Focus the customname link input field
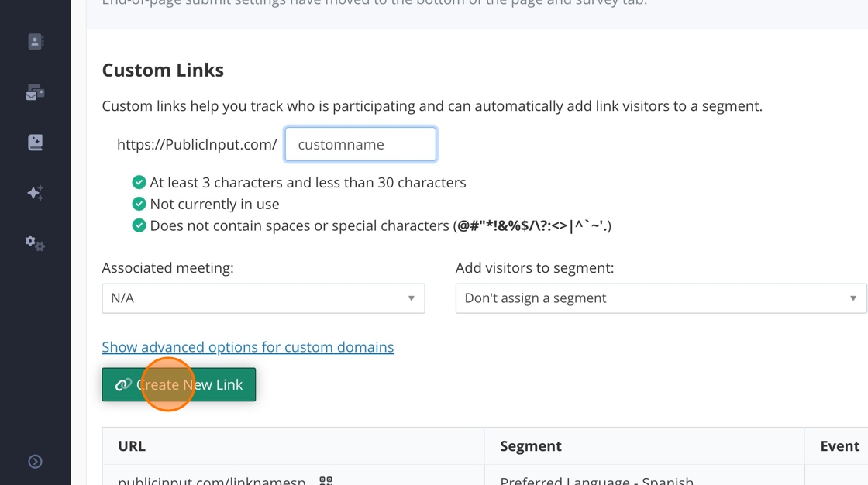 [360, 145]
